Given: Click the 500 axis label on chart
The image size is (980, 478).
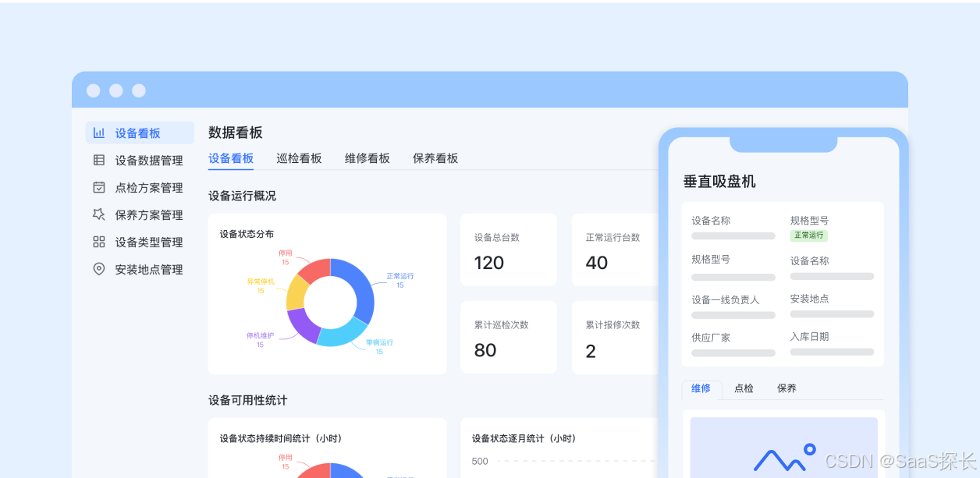Looking at the screenshot, I should [x=480, y=461].
